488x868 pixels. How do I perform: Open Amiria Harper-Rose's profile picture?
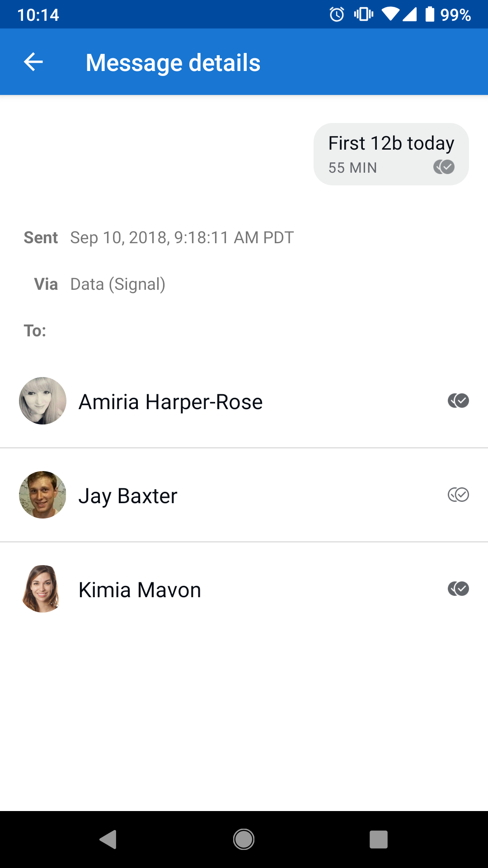point(42,401)
